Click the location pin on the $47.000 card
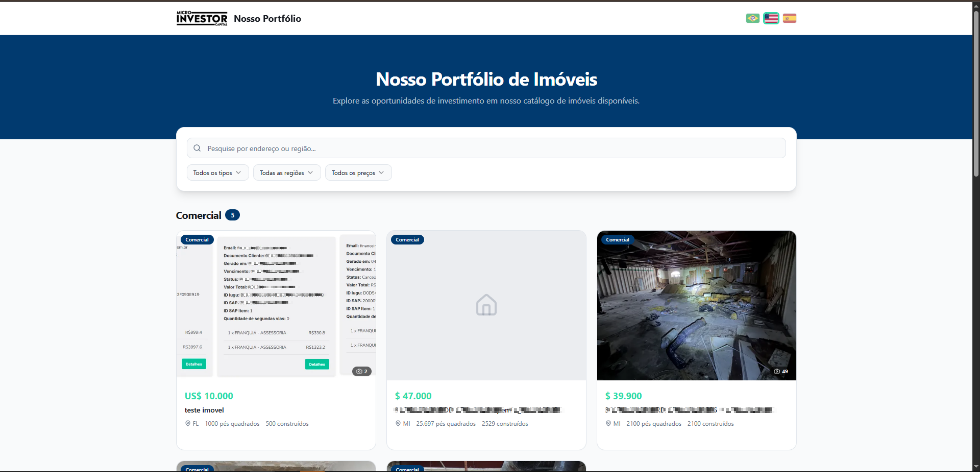 tap(398, 423)
